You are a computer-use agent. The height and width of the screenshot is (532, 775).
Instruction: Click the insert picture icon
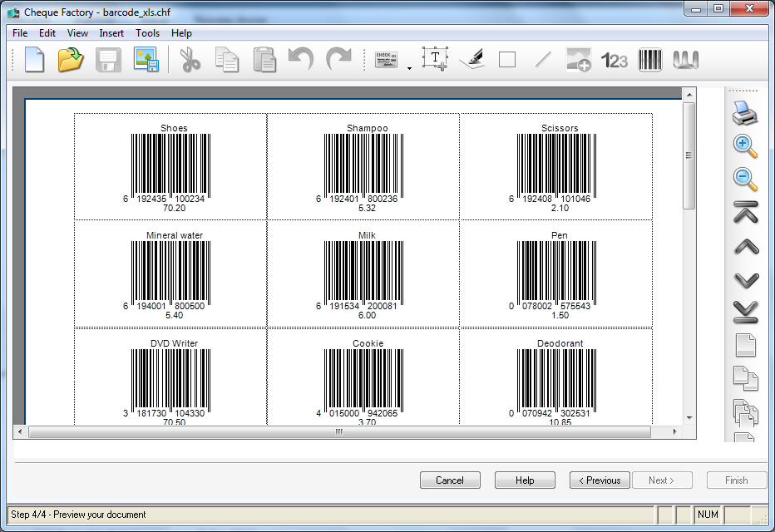[578, 60]
